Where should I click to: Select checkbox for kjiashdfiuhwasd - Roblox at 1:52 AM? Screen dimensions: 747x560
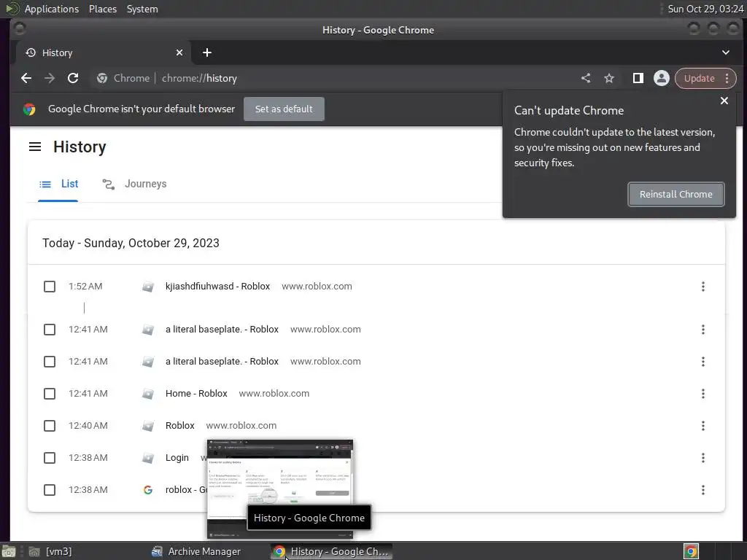coord(50,286)
